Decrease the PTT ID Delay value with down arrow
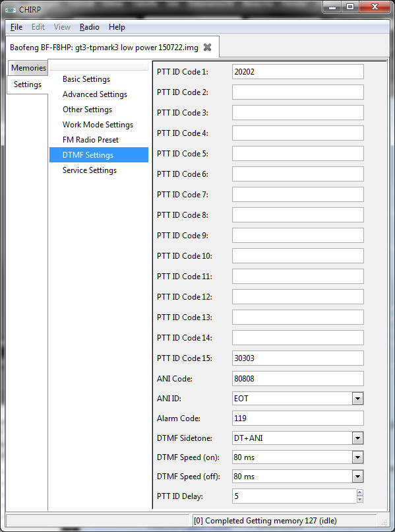Image resolution: width=395 pixels, height=532 pixels. click(x=360, y=500)
